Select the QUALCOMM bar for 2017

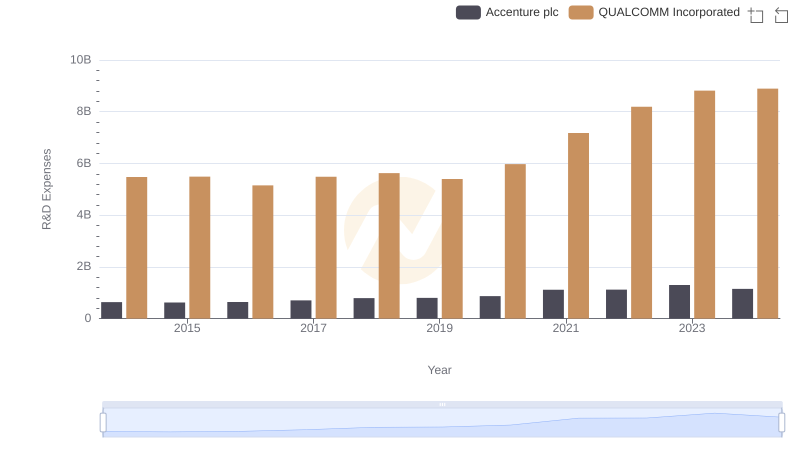pyautogui.click(x=326, y=248)
